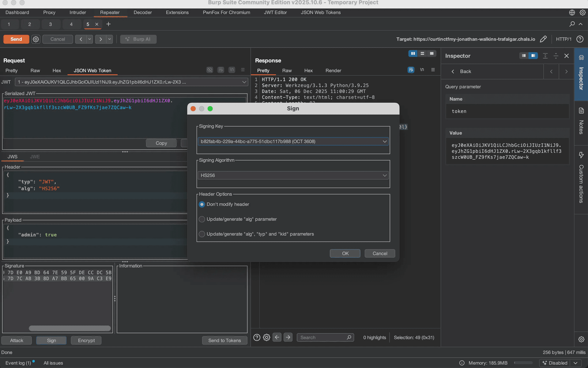588x368 pixels.
Task: Click the search magnifier in the tab bar
Action: (x=572, y=24)
